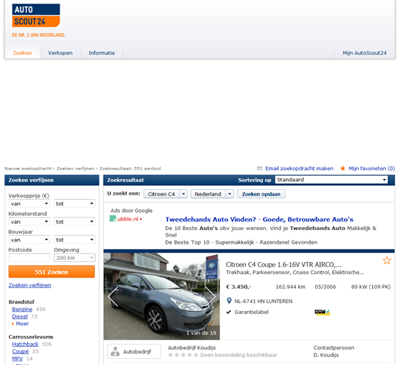Add the Citroen C4 Coupe to favorites with the star

387,260
